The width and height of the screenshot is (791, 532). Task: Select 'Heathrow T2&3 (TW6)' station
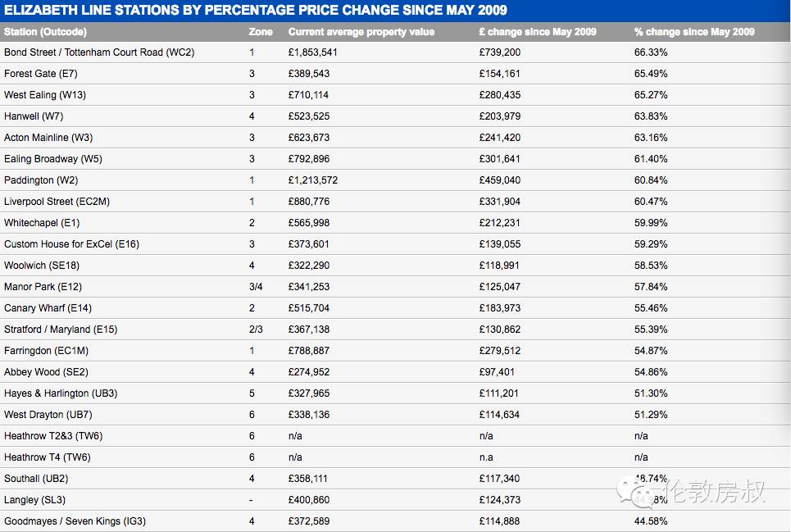click(x=53, y=436)
